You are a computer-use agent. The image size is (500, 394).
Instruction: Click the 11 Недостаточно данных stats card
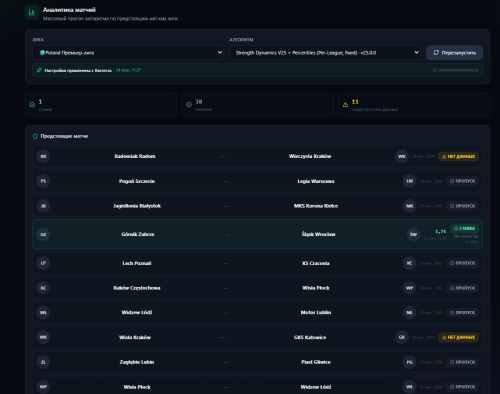click(x=414, y=105)
